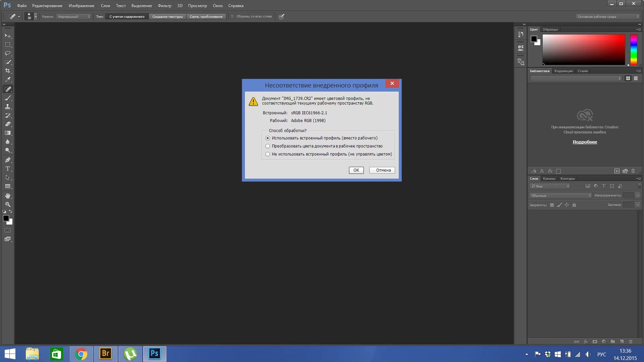Select the Hand tool
The image size is (644, 362).
pyautogui.click(x=7, y=196)
